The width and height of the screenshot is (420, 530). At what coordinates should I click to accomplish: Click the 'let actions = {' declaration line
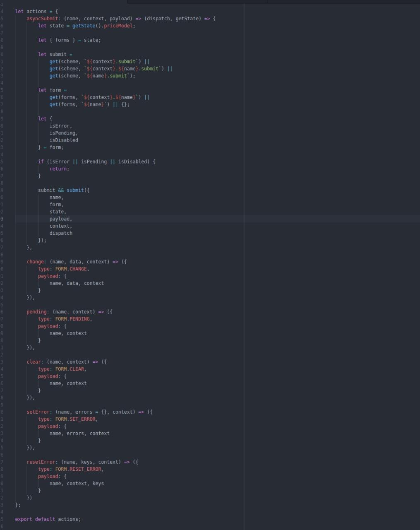[x=36, y=11]
